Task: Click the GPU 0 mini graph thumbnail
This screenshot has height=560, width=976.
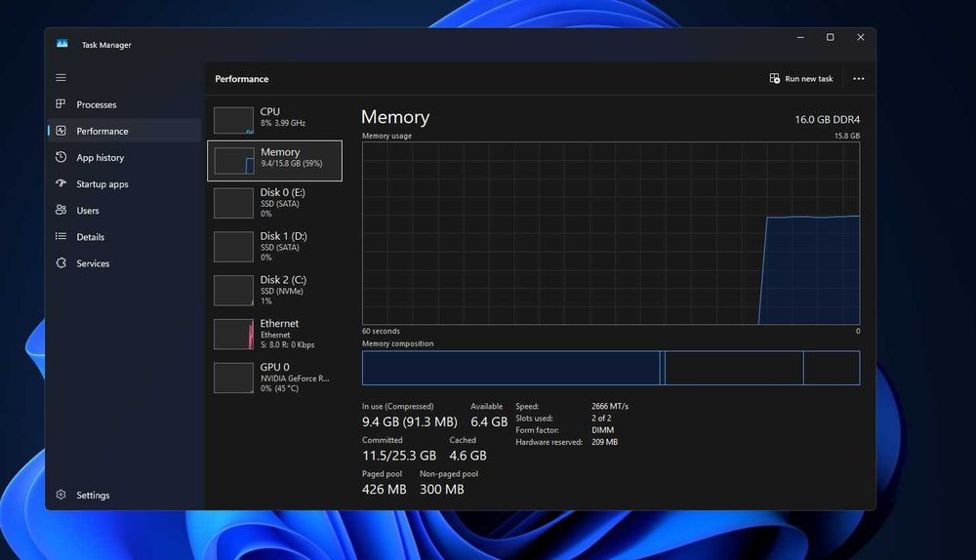Action: coord(233,378)
